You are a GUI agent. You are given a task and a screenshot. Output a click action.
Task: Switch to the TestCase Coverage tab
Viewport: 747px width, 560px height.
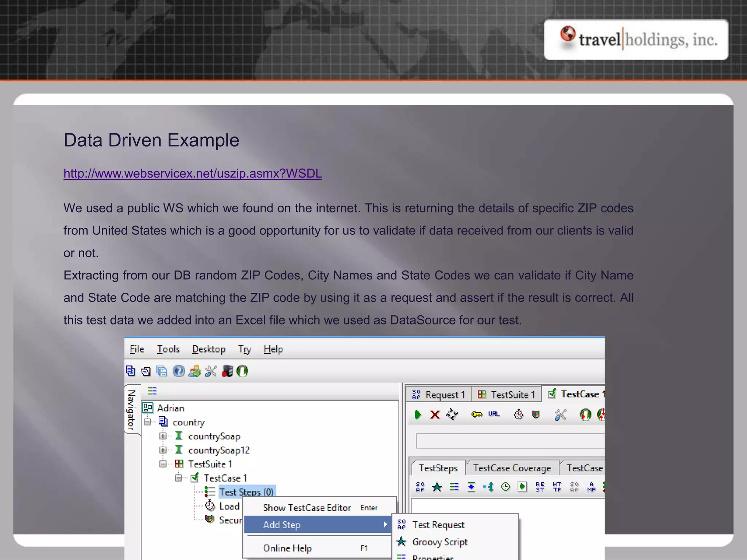(x=512, y=468)
